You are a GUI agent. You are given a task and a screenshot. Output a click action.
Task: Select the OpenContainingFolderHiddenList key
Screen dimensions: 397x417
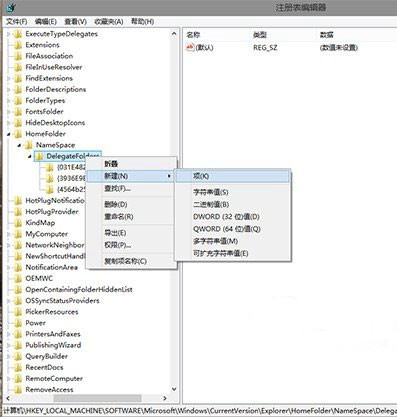point(79,290)
